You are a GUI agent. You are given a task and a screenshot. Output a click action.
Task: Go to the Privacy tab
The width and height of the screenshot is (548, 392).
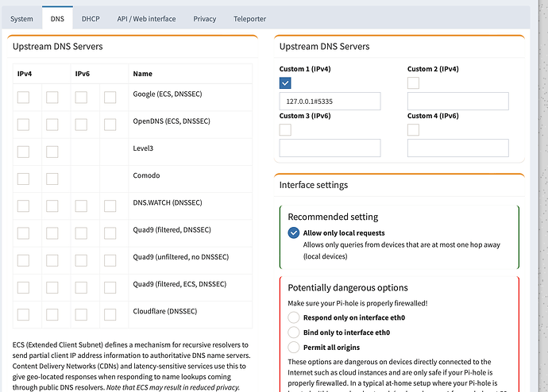click(x=204, y=18)
